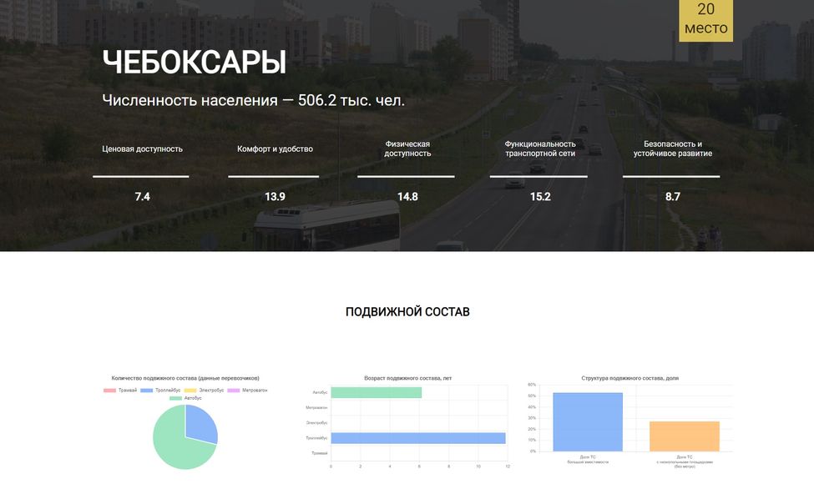
Task: Click the Метровагон legend color box
Action: pos(234,391)
